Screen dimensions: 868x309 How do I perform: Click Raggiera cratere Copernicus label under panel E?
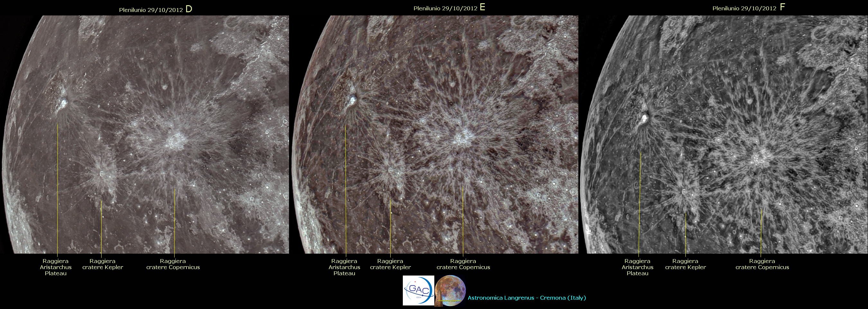pos(463,264)
